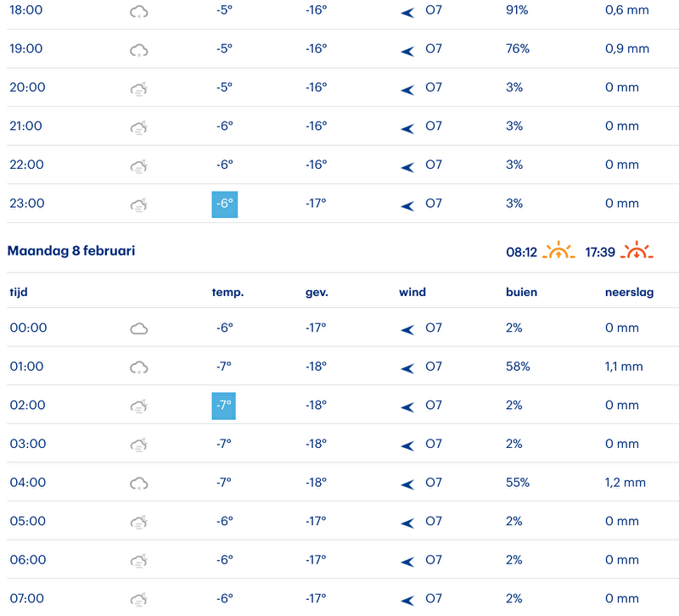Click the wind direction arrow at 07:00
This screenshot has width=679, height=616.
coord(407,600)
